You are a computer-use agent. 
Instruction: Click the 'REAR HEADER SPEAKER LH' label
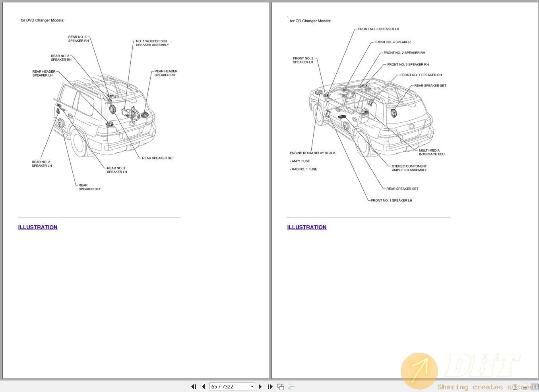pyautogui.click(x=44, y=73)
